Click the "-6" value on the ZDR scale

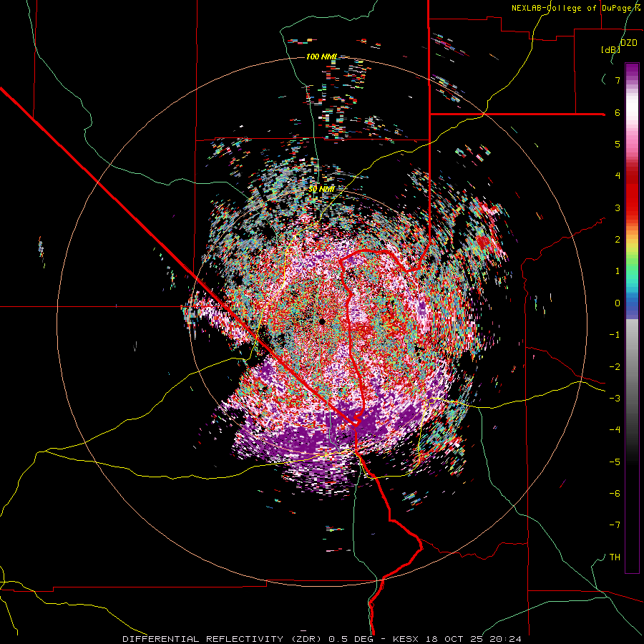coord(615,494)
